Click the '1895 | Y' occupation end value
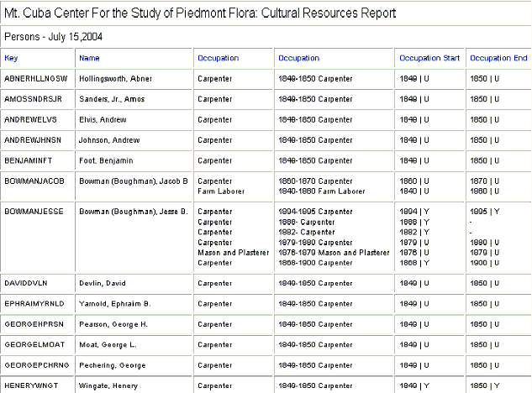Viewport: 532px width, 393px height. point(484,212)
